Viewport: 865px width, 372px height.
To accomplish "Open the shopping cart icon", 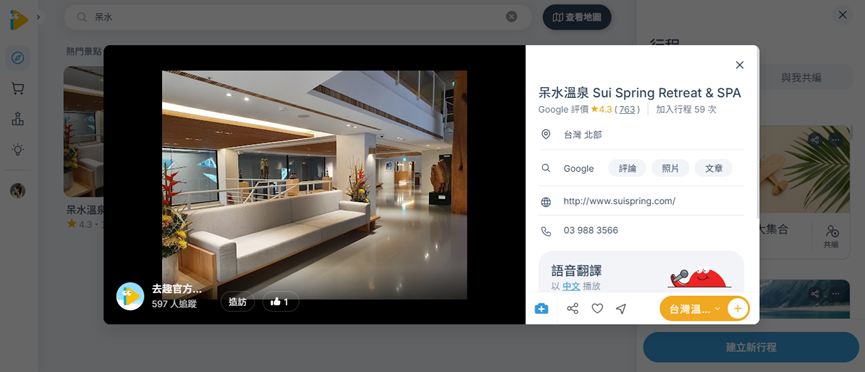I will pos(18,88).
